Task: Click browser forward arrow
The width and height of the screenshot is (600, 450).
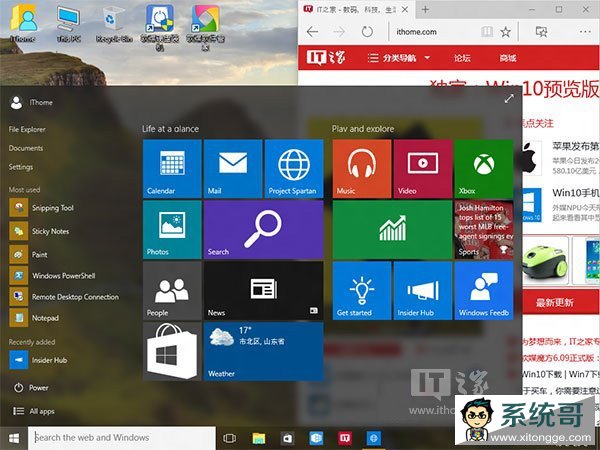Action: (339, 32)
